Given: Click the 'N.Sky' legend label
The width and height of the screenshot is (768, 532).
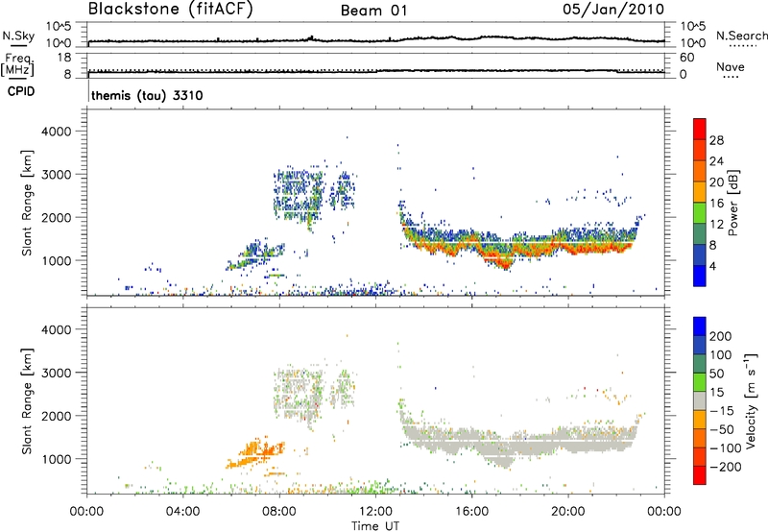Looking at the screenshot, I should pyautogui.click(x=18, y=36).
